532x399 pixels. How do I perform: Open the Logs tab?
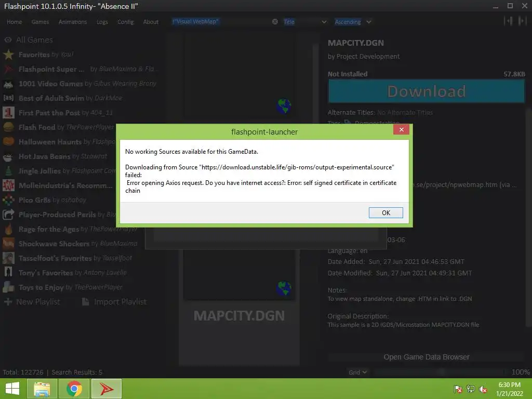tap(102, 22)
